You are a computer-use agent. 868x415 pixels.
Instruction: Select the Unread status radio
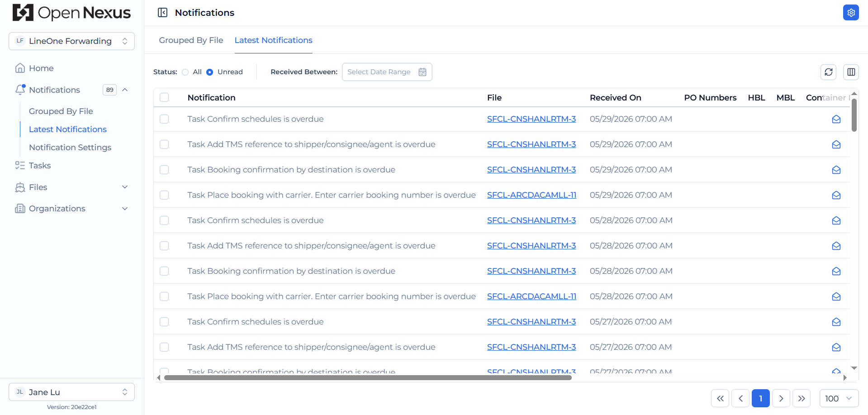209,72
